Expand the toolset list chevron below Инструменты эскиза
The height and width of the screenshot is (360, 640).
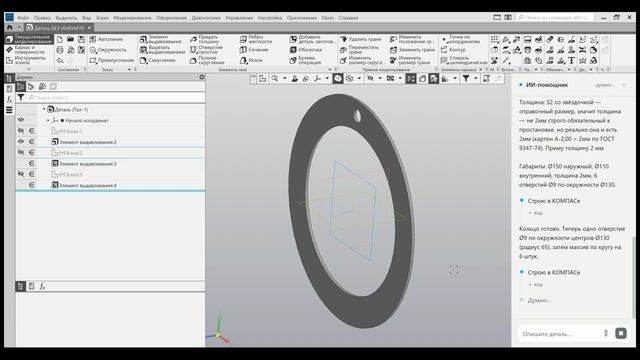coord(29,69)
